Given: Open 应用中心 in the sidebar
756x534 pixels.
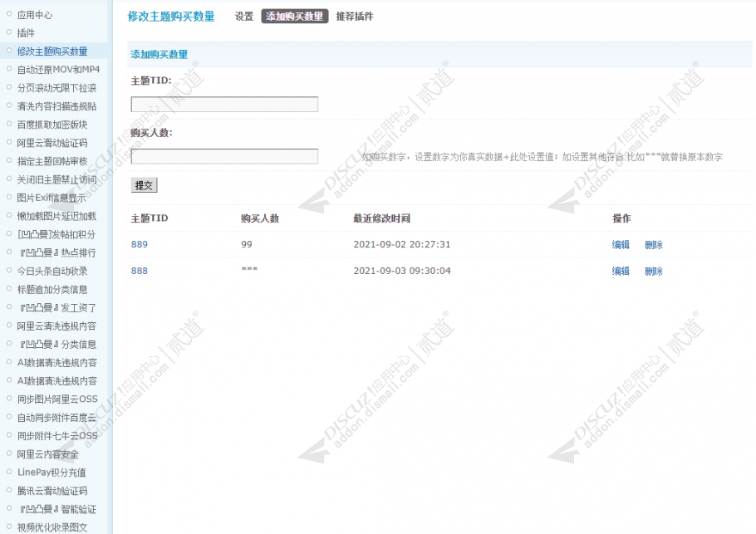Looking at the screenshot, I should pos(35,15).
